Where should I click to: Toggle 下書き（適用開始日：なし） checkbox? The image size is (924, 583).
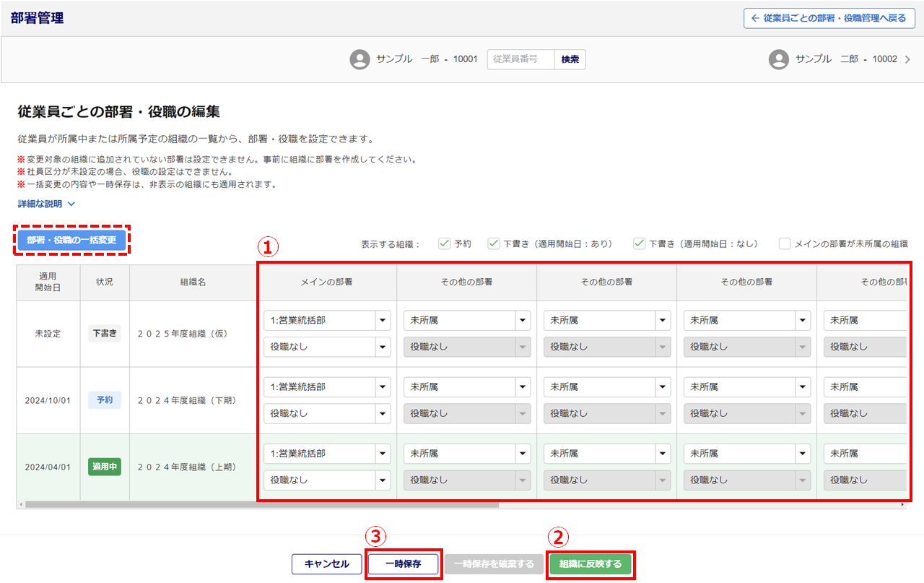(x=640, y=243)
